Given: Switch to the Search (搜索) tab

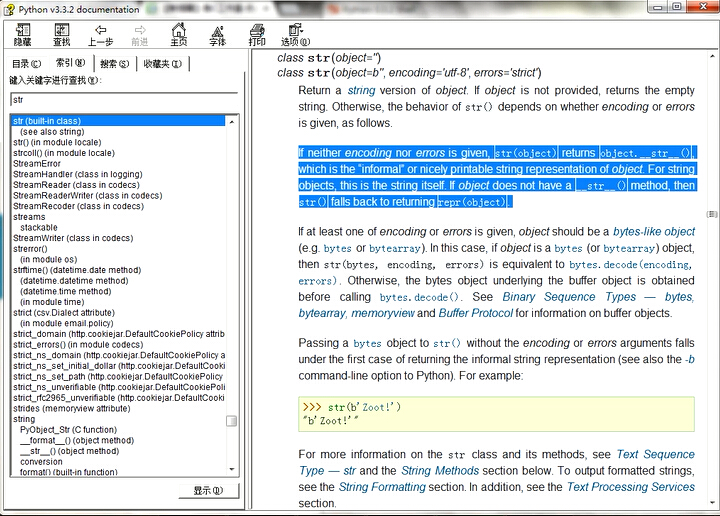Looking at the screenshot, I should 116,64.
